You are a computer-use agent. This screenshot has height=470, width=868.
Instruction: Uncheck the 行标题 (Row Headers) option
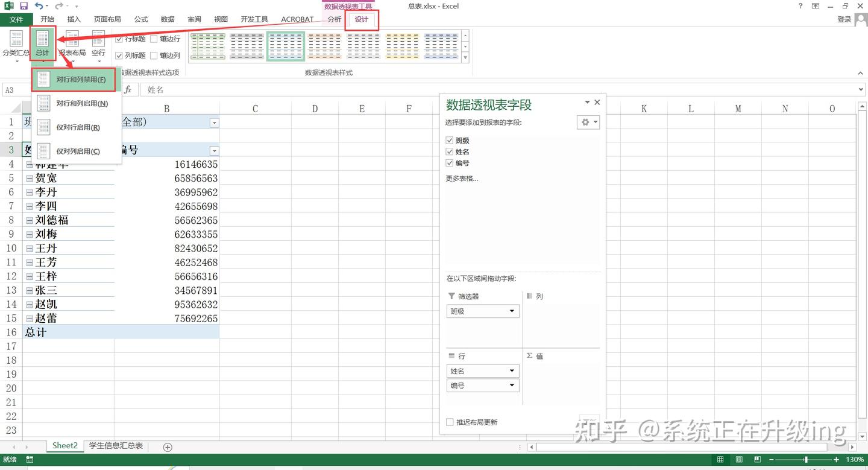coord(119,38)
